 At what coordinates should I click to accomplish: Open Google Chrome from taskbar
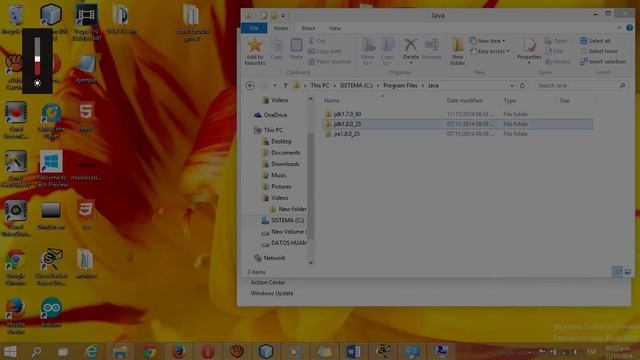pyautogui.click(x=149, y=351)
